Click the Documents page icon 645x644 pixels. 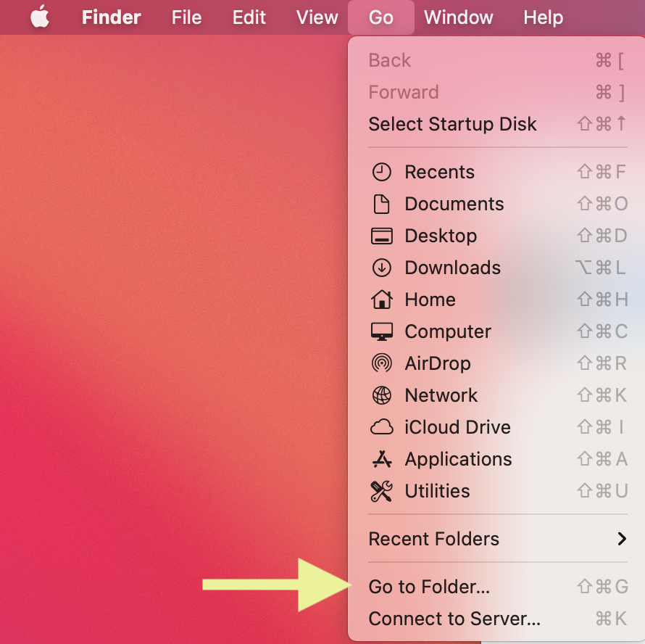[381, 205]
